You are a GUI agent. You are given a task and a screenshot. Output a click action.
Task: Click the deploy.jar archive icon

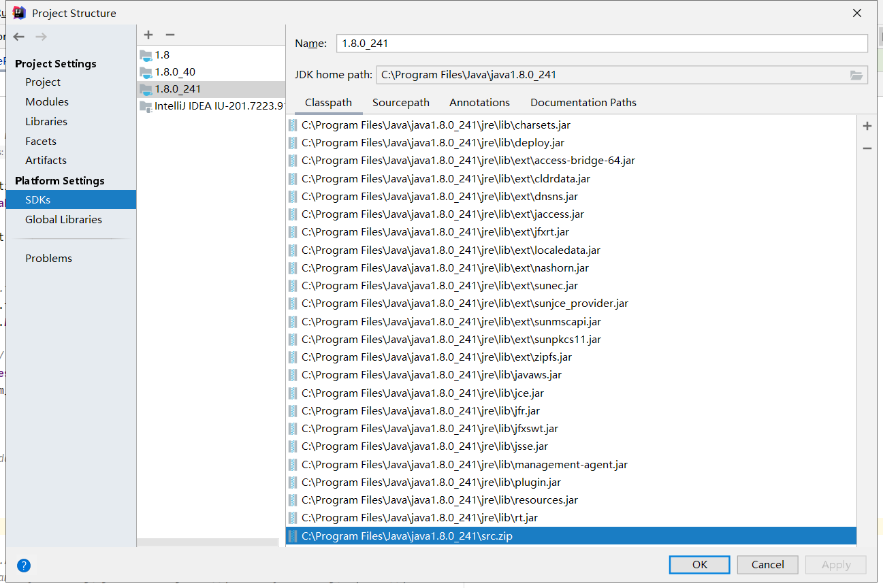point(293,143)
